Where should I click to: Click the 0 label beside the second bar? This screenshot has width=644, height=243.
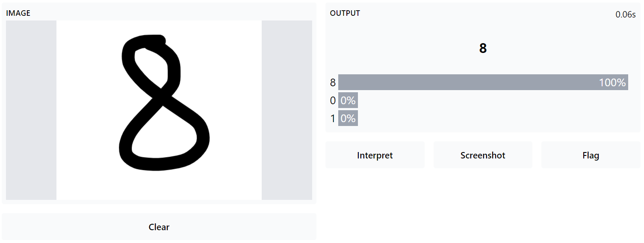point(333,100)
